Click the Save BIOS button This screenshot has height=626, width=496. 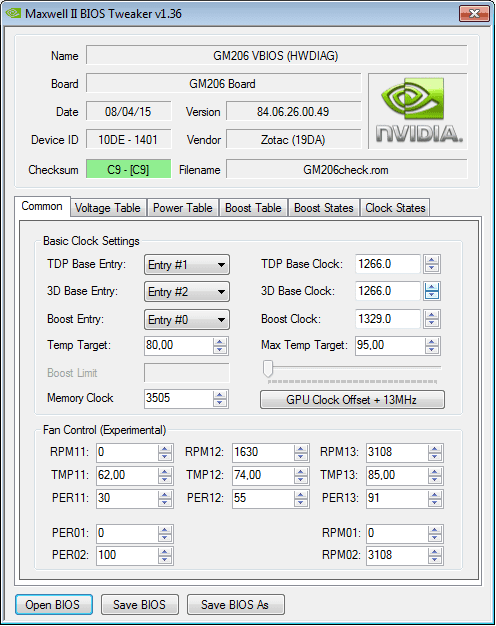139,604
